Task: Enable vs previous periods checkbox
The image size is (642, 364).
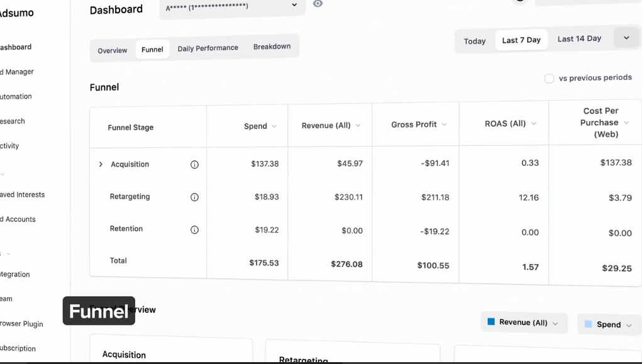Action: pyautogui.click(x=549, y=78)
